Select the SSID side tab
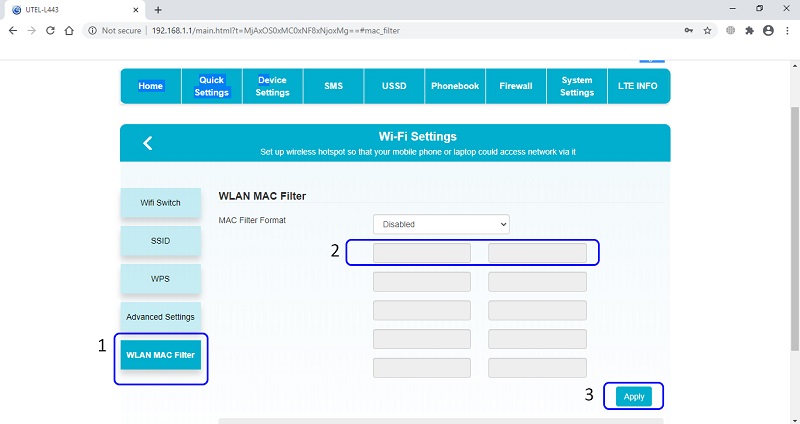800x424 pixels. (x=161, y=241)
